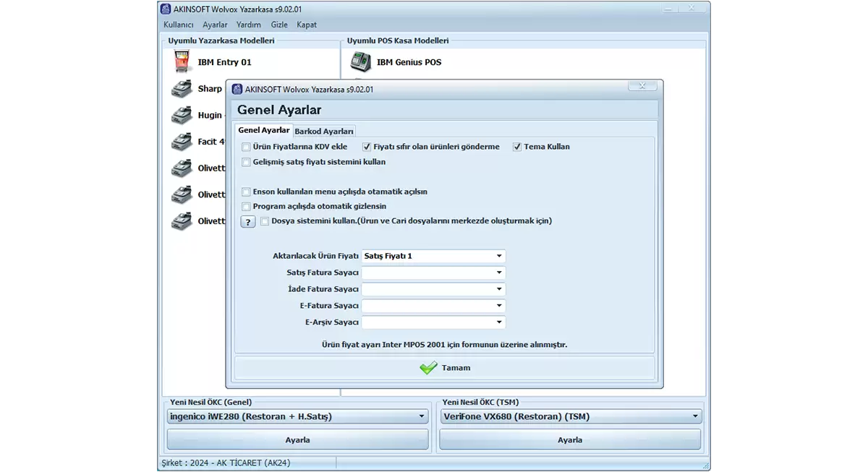The image size is (868, 472).
Task: Click the IBM Entry 01 cash register icon
Action: click(x=181, y=62)
